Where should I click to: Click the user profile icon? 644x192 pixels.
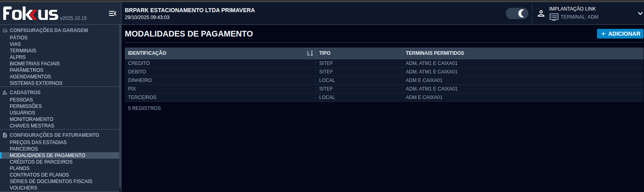pos(541,13)
